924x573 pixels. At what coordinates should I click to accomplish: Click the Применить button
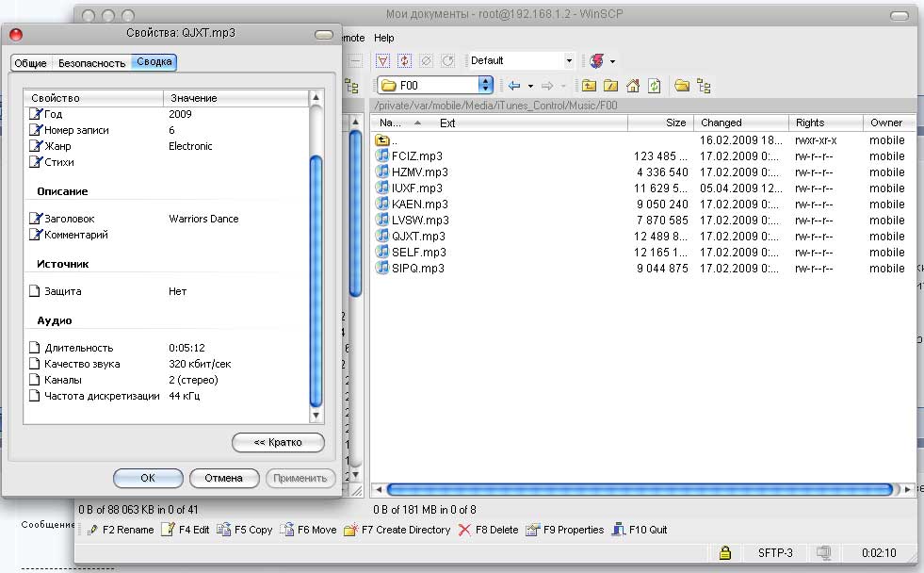click(300, 478)
